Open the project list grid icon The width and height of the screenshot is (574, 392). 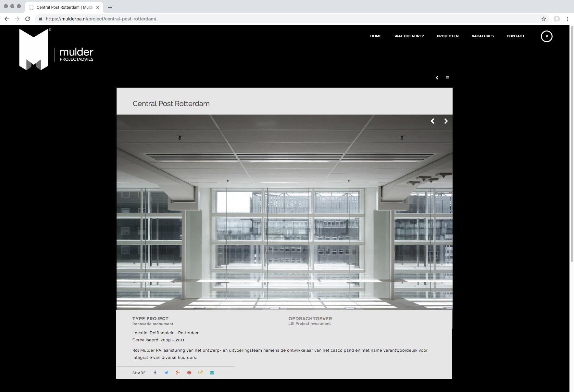coord(447,78)
